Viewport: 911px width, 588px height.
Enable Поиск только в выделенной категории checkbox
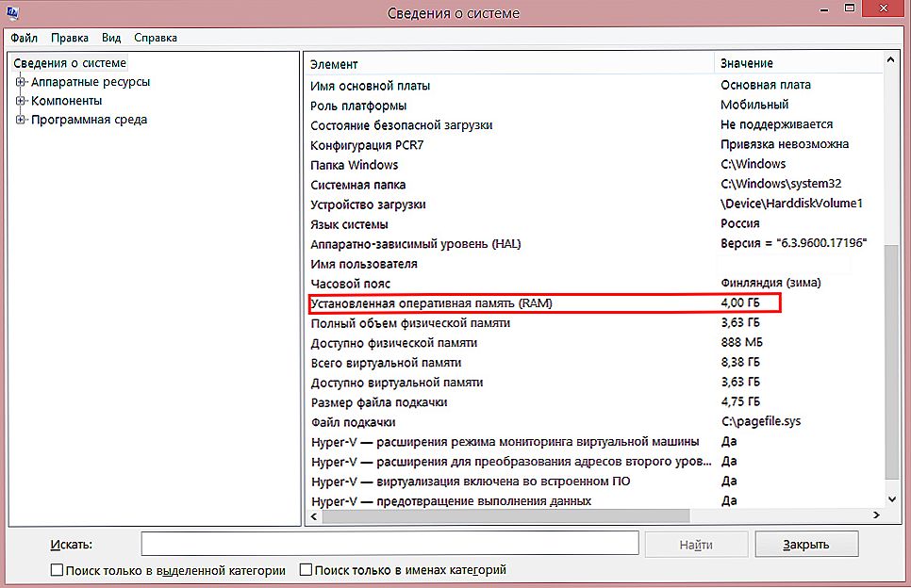57,570
